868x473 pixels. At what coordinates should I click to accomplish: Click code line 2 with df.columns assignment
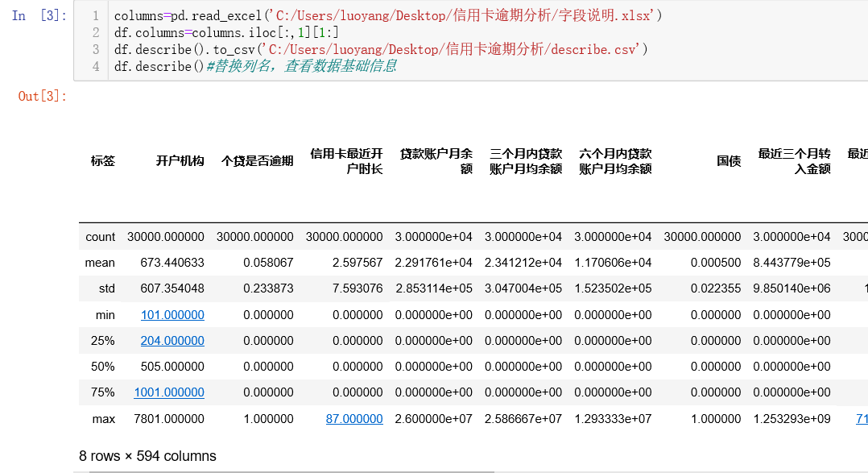point(226,33)
